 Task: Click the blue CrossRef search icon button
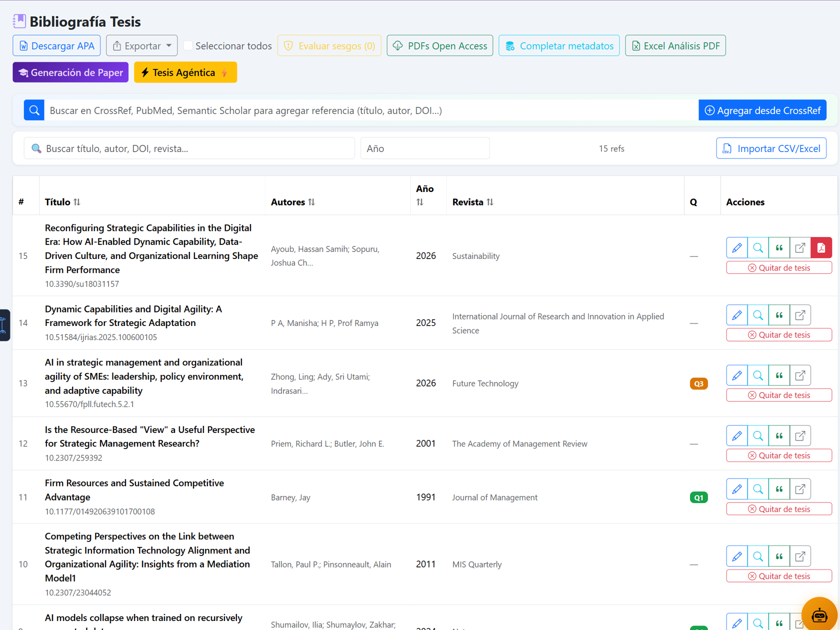[34, 110]
